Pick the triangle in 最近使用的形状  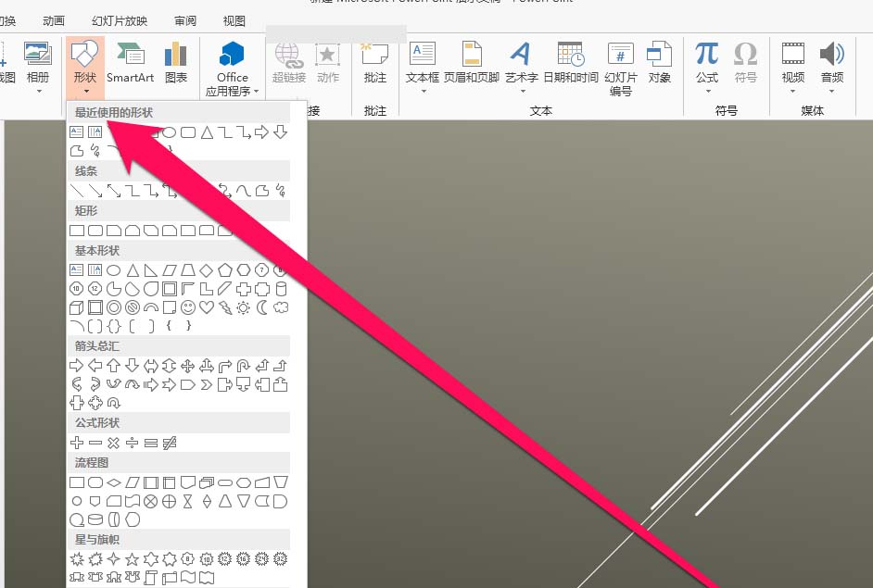[x=207, y=132]
